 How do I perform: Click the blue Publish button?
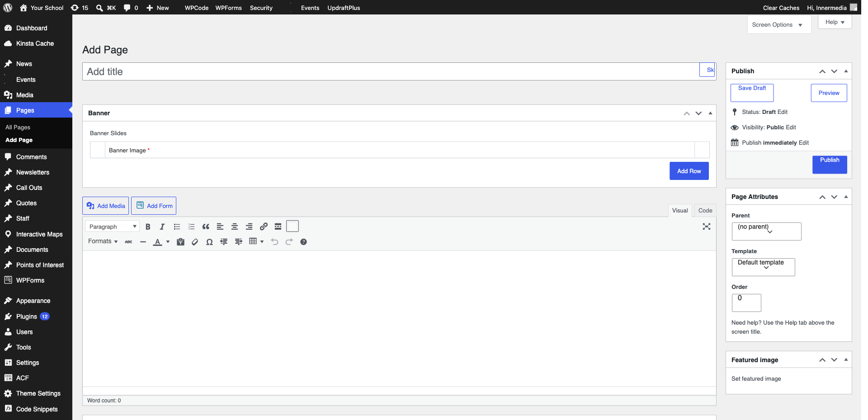click(x=830, y=165)
